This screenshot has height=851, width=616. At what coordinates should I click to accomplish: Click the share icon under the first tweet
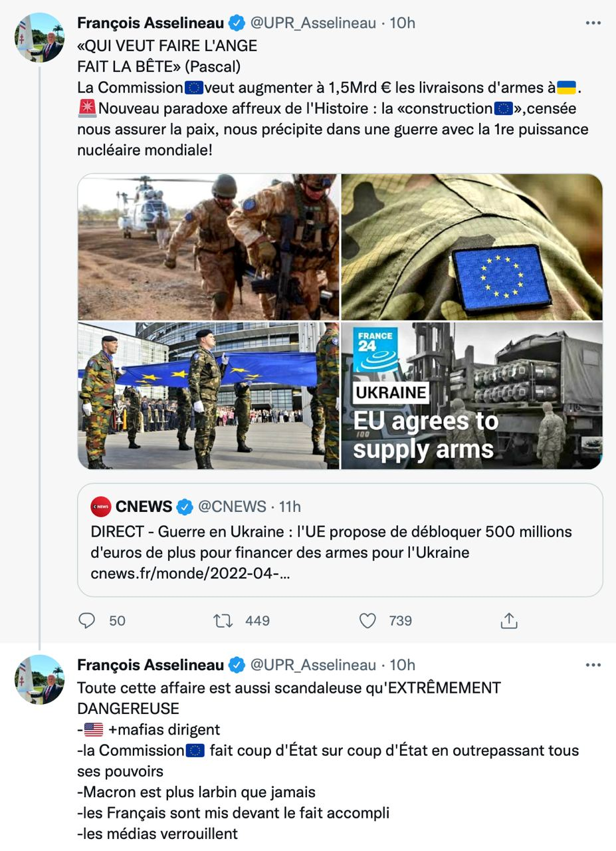508,620
